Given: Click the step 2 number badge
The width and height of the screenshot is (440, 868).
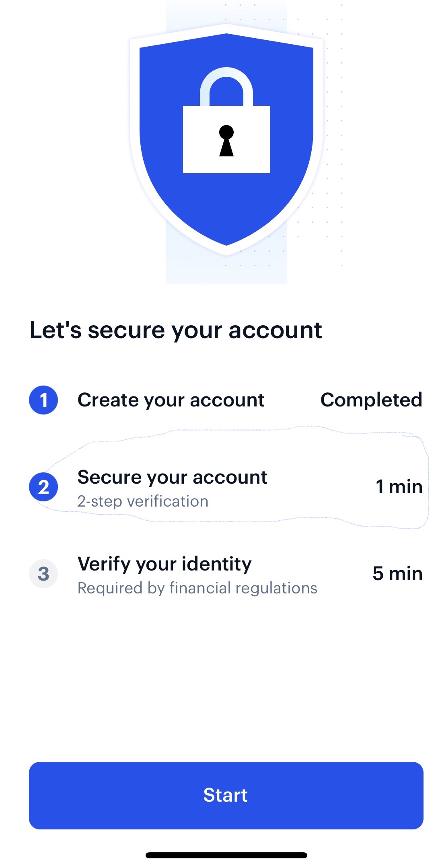Looking at the screenshot, I should [x=43, y=487].
